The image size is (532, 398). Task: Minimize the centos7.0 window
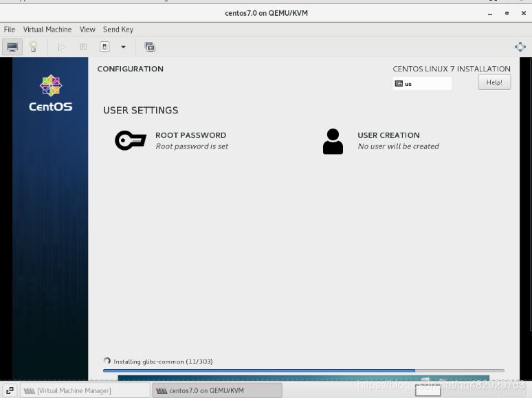490,13
